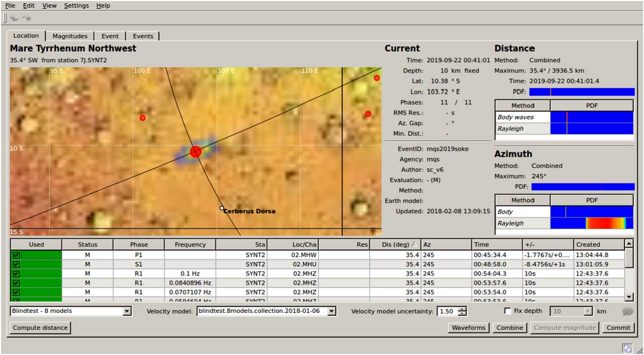Click the 00:54:04.3 time cell
Image resolution: width=644 pixels, height=355 pixels.
pos(498,273)
